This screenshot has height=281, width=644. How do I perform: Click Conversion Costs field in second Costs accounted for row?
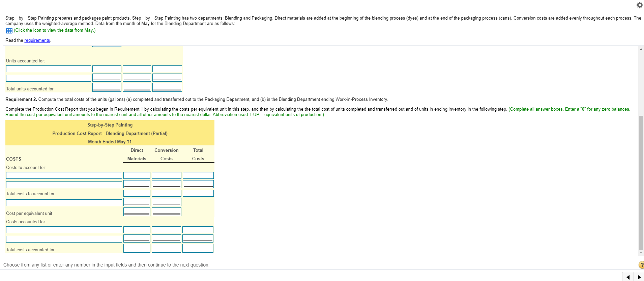point(167,238)
